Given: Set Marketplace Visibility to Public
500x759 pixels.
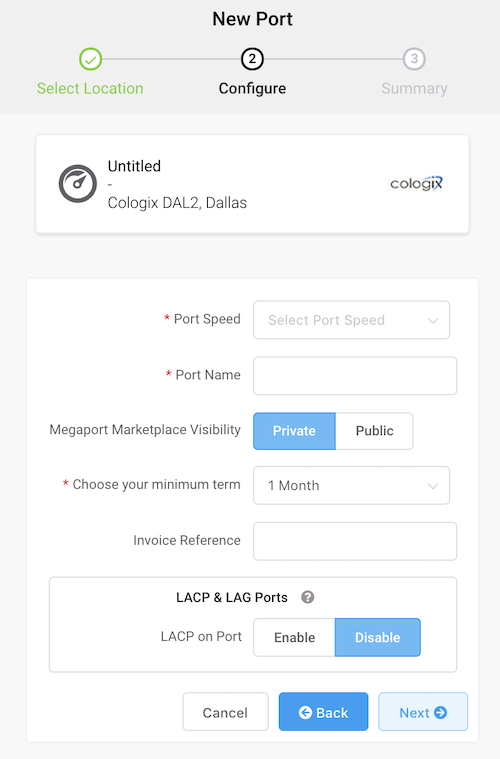Looking at the screenshot, I should pyautogui.click(x=374, y=431).
